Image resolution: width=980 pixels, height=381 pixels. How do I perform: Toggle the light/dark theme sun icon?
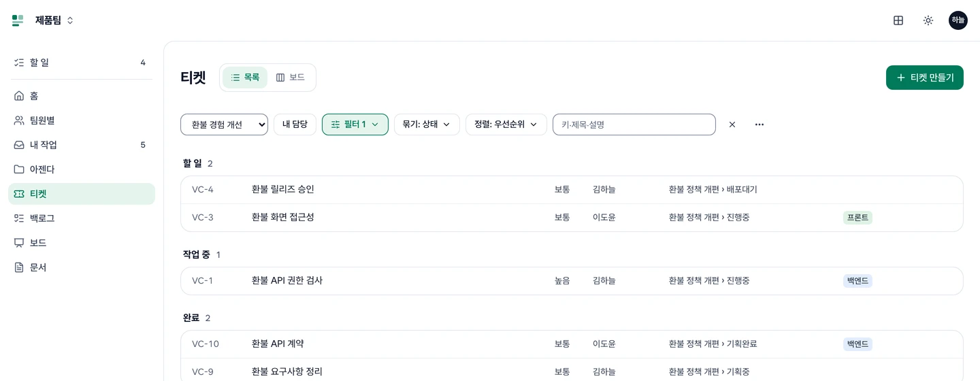(928, 20)
